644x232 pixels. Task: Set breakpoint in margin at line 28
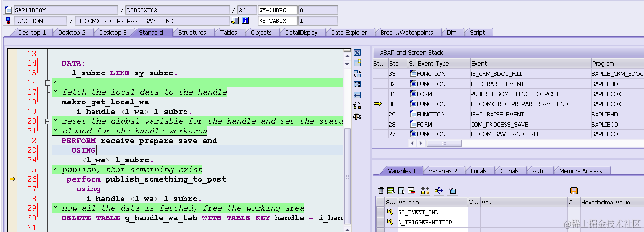tap(12, 199)
